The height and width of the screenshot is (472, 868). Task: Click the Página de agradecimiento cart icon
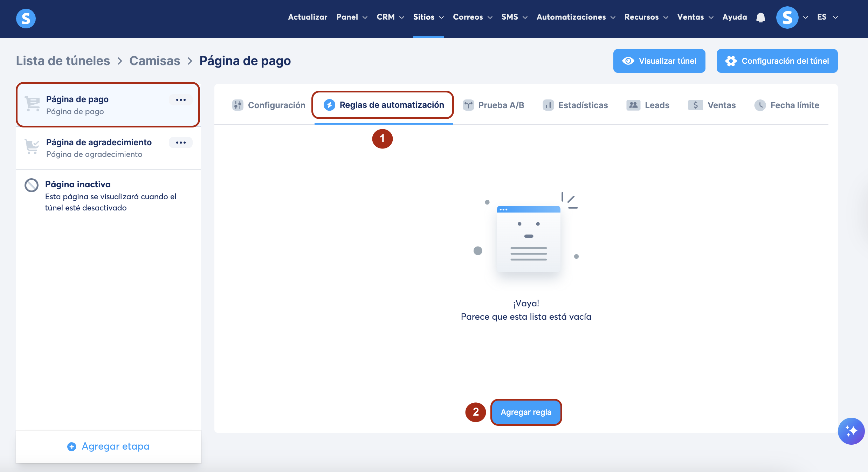point(32,146)
